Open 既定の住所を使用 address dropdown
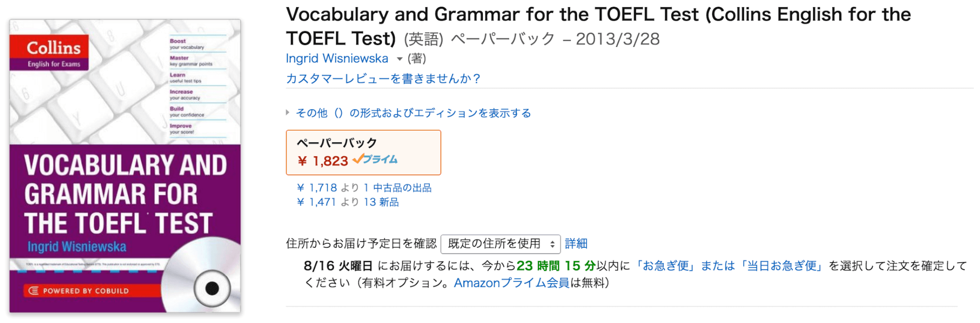This screenshot has width=980, height=323. click(x=501, y=244)
